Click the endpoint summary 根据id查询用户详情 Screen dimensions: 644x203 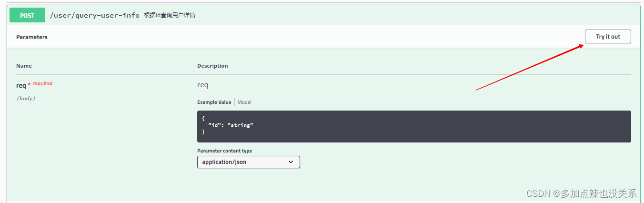170,15
